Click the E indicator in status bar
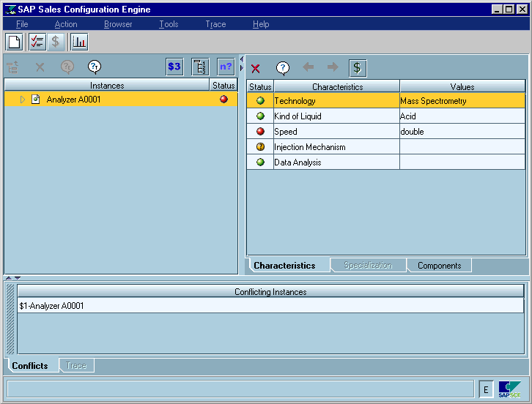This screenshot has width=532, height=404. (486, 389)
